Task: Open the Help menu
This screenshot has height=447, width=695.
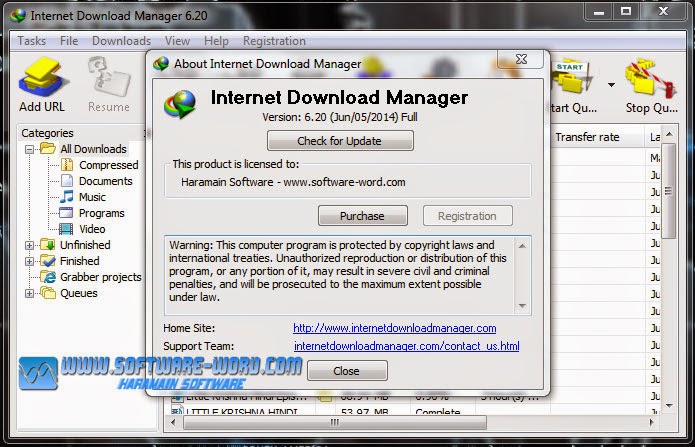Action: (216, 41)
